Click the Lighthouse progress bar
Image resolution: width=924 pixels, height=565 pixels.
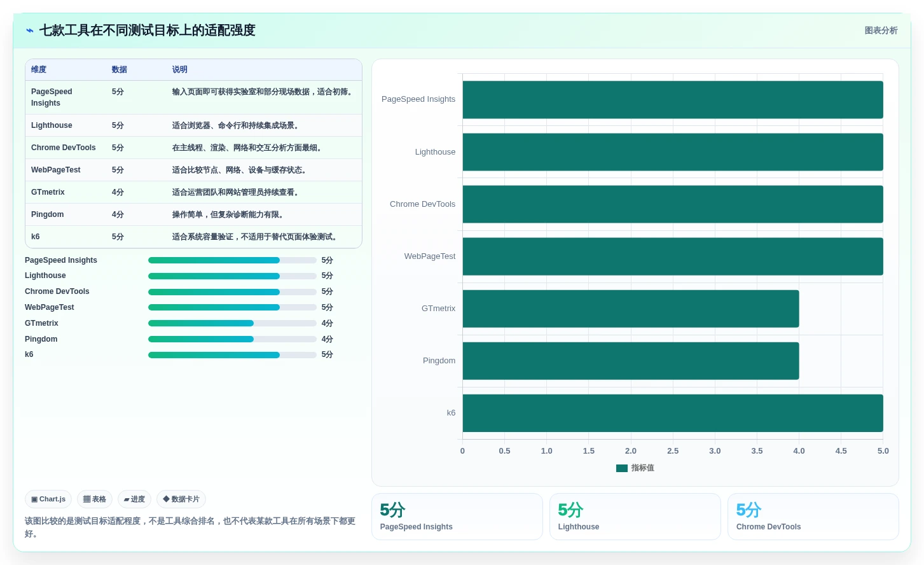232,276
